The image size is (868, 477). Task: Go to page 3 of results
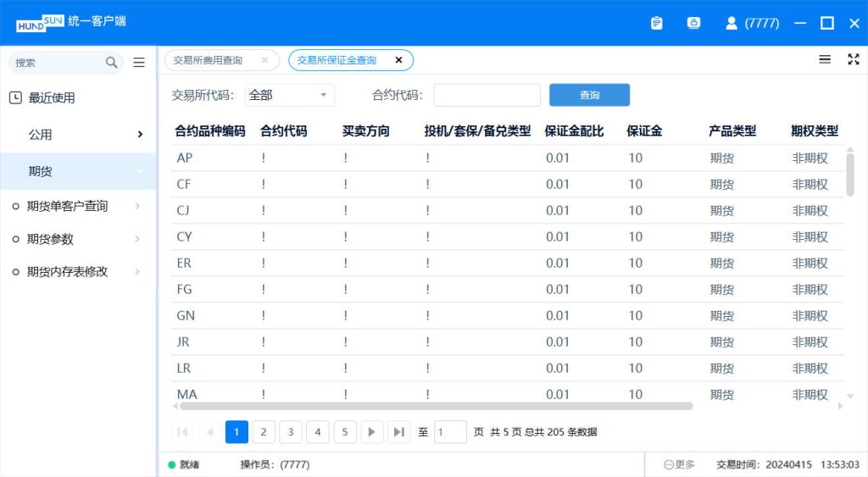(x=291, y=432)
